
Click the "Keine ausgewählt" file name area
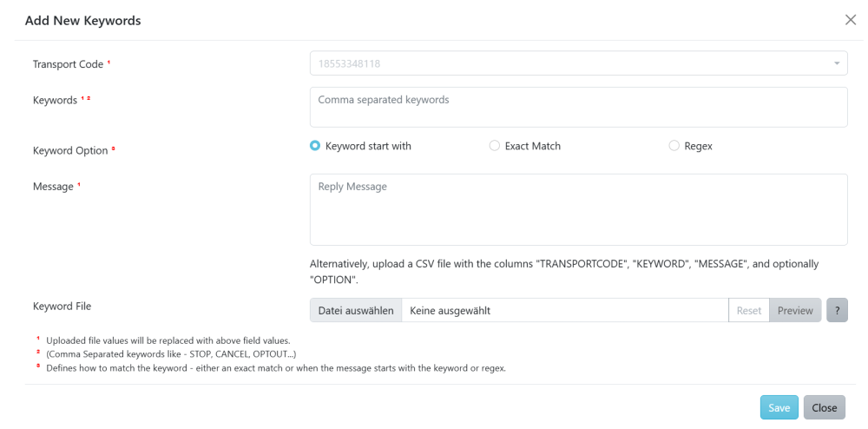coord(564,310)
